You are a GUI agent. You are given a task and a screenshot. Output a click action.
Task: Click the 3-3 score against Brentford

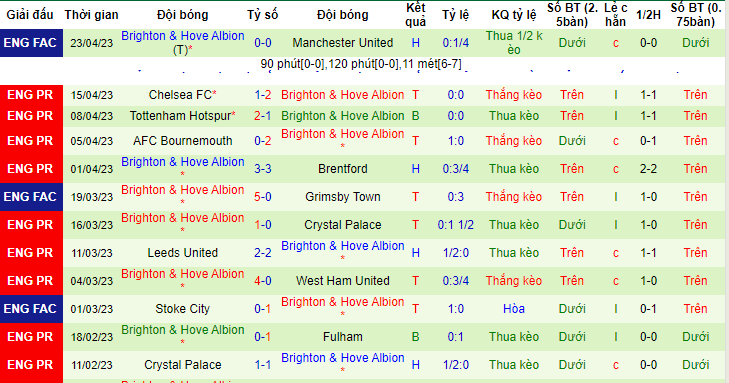[263, 169]
